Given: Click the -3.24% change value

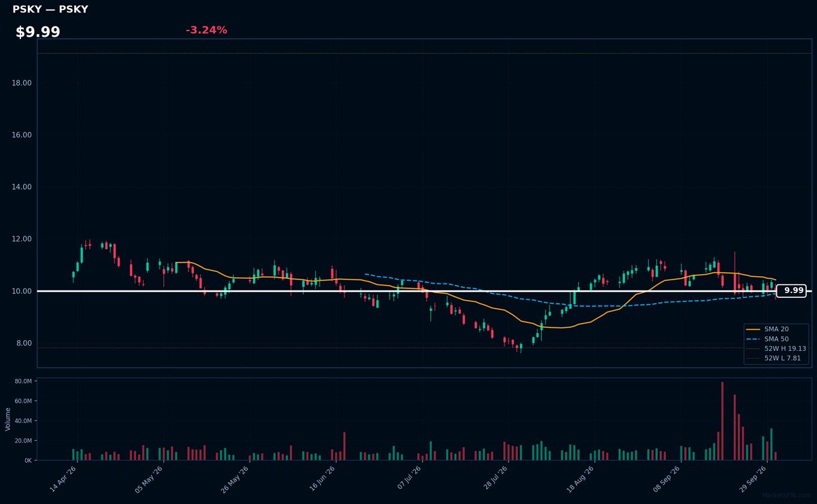Looking at the screenshot, I should [x=206, y=30].
